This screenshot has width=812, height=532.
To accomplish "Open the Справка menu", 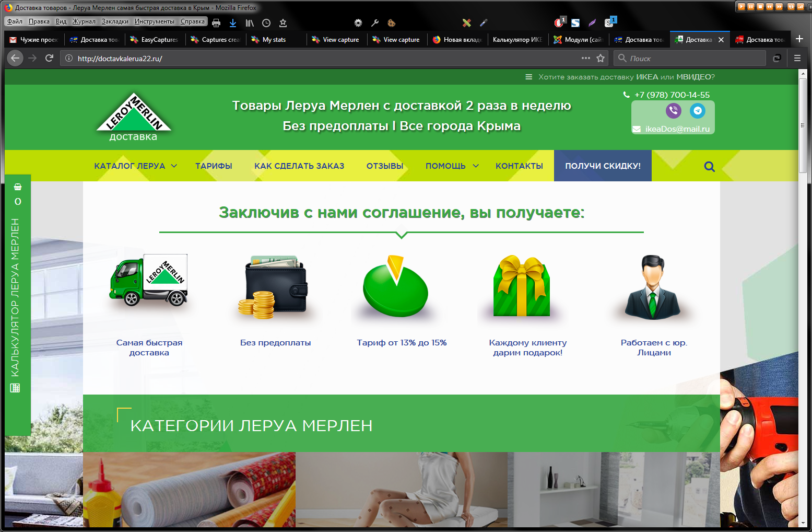I will [x=193, y=21].
